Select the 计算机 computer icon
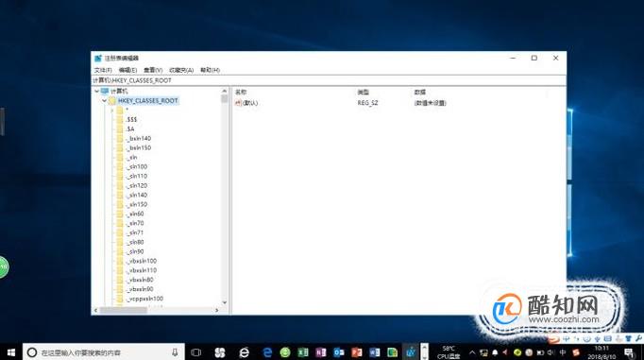Screen dimensions: 644x360 (x=105, y=92)
